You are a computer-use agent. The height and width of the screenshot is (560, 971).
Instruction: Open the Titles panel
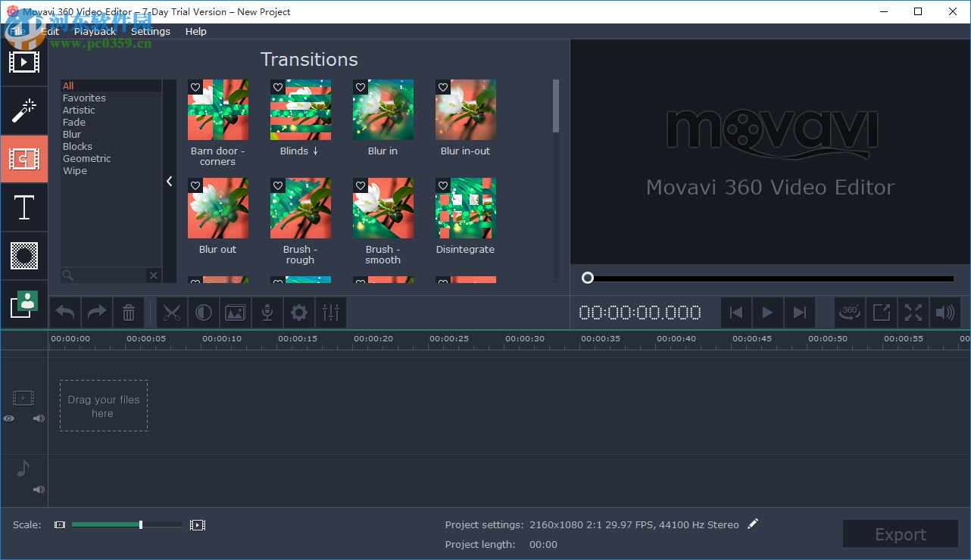tap(23, 207)
